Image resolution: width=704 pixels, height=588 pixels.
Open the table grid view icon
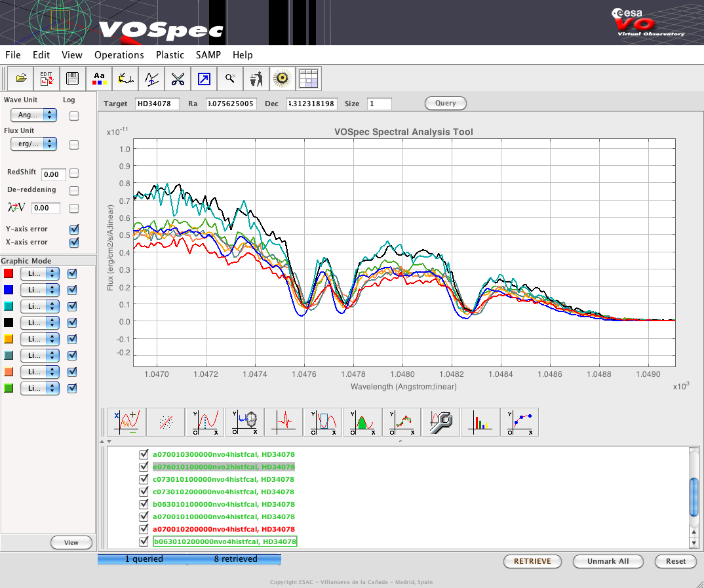pyautogui.click(x=309, y=79)
